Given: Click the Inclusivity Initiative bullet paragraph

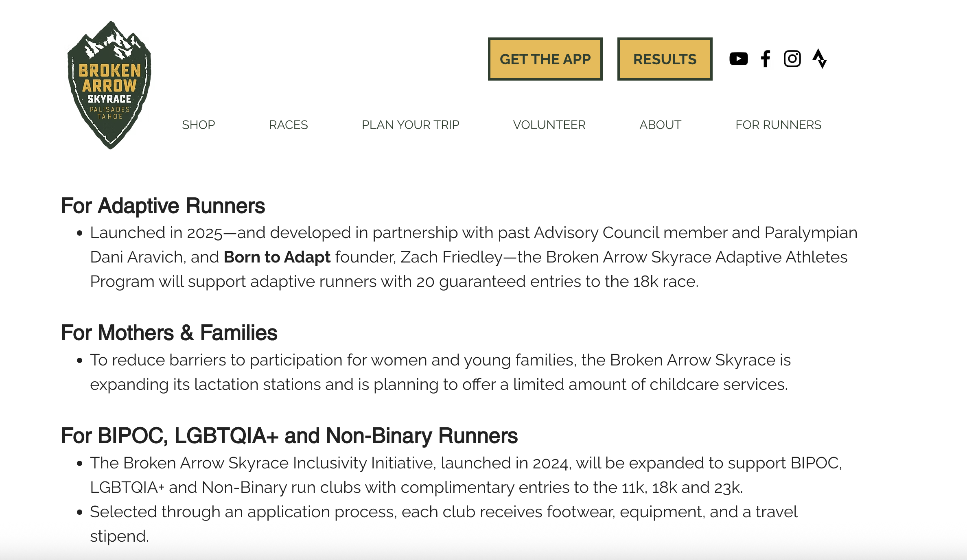Looking at the screenshot, I should [466, 475].
